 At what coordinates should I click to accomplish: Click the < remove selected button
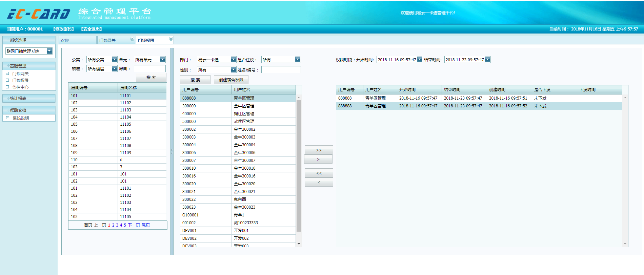click(x=319, y=182)
